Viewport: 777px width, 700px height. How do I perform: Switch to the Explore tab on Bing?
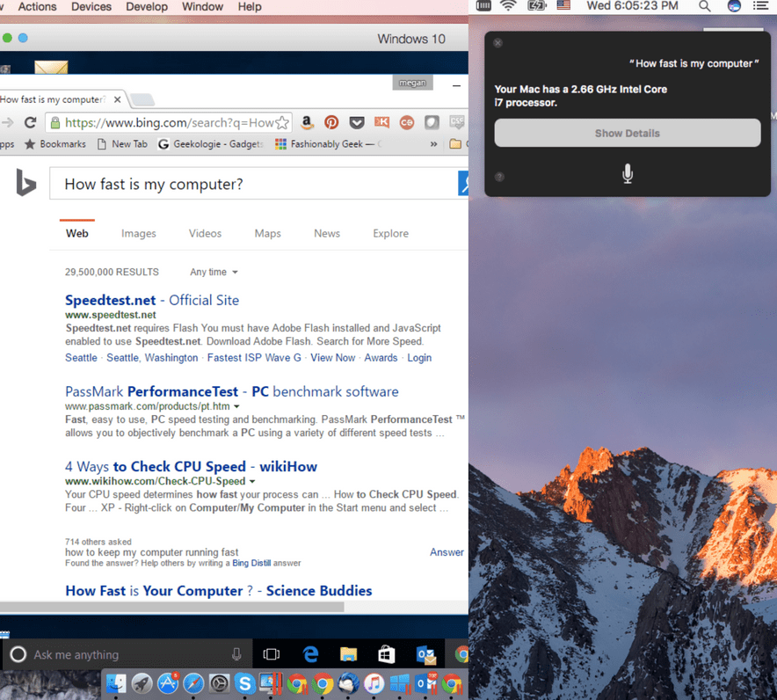point(390,234)
